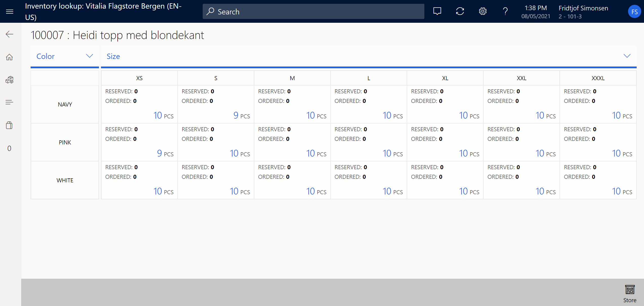Open the shopping bag cart icon
Image resolution: width=644 pixels, height=306 pixels.
point(10,125)
